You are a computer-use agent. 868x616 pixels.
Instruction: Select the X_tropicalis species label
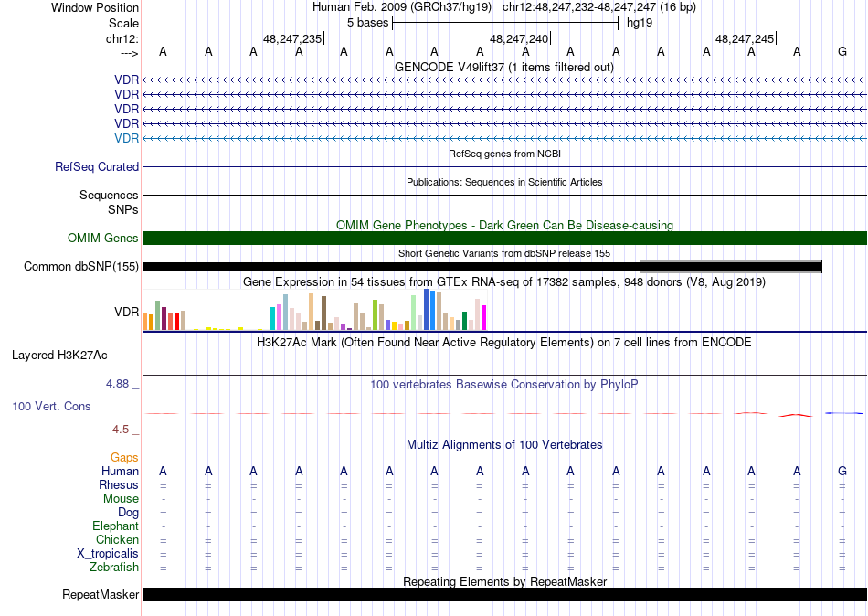pos(108,554)
